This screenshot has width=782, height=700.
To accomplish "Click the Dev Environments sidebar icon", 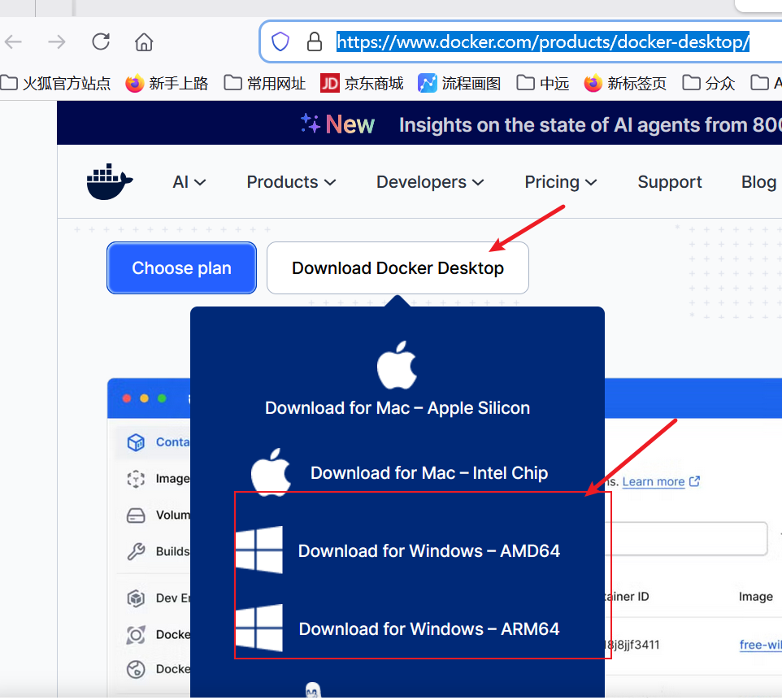I will pos(136,598).
